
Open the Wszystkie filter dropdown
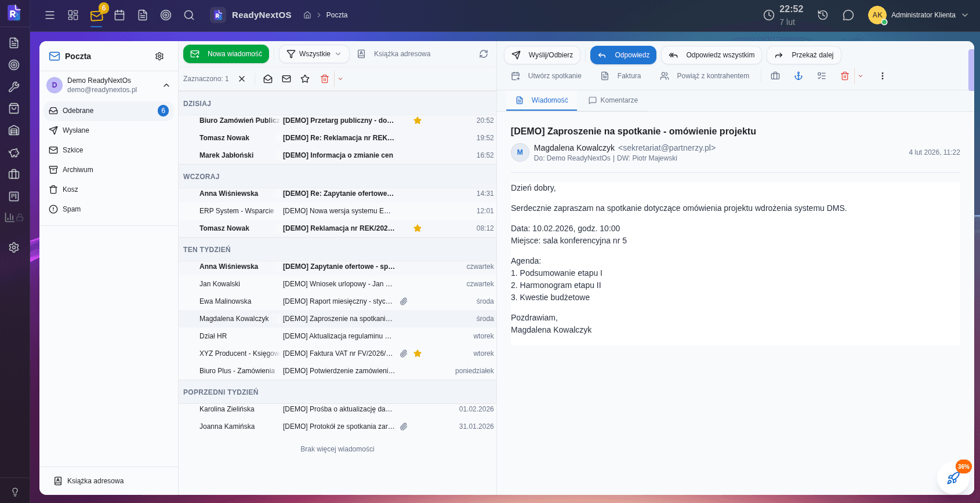click(x=314, y=54)
